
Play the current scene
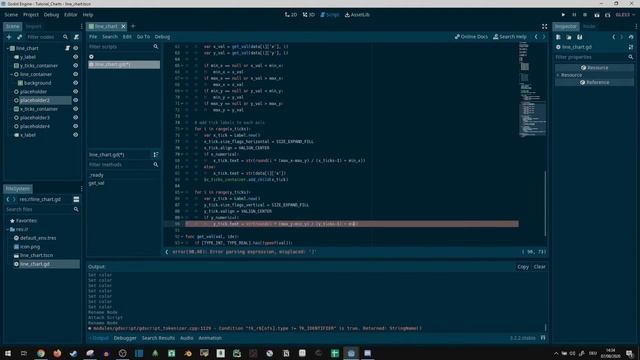pyautogui.click(x=597, y=15)
